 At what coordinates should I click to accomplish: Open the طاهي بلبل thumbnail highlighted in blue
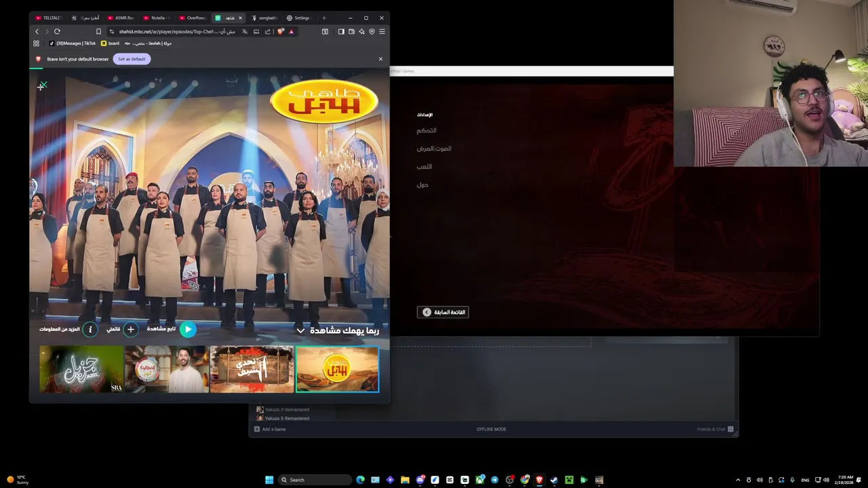tap(337, 369)
